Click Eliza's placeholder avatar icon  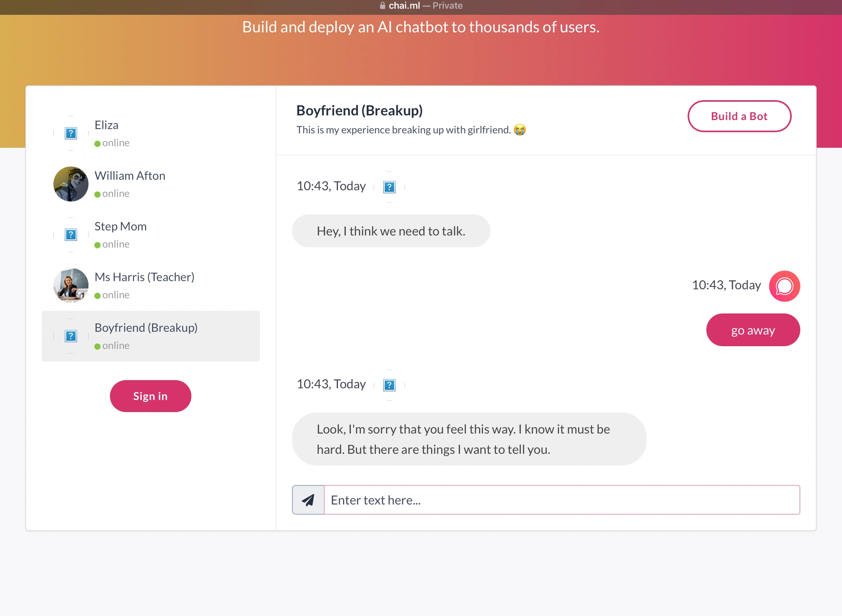click(71, 133)
